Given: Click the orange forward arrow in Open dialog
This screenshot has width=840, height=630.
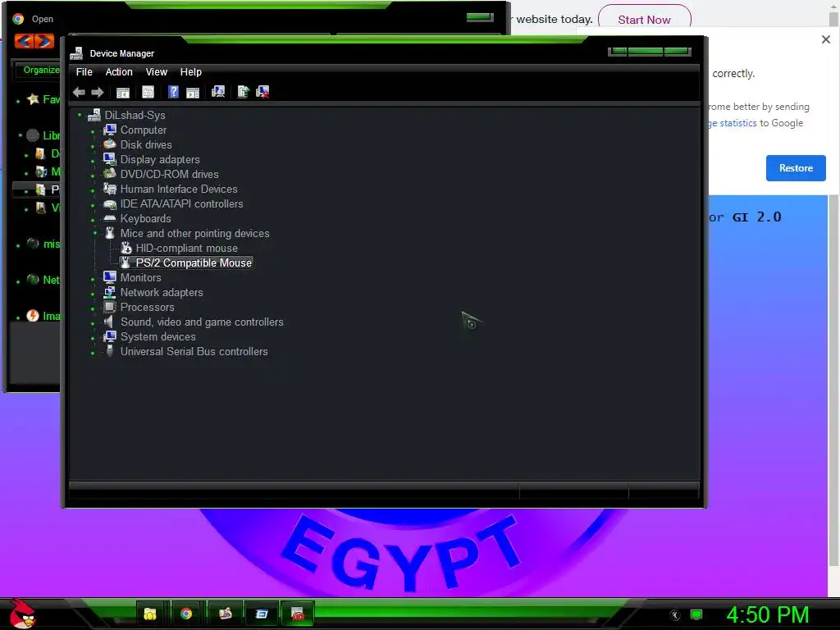Looking at the screenshot, I should (x=45, y=41).
